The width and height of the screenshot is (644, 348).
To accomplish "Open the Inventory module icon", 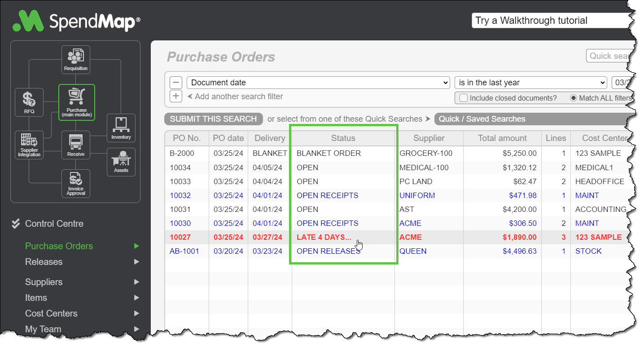I will point(121,128).
